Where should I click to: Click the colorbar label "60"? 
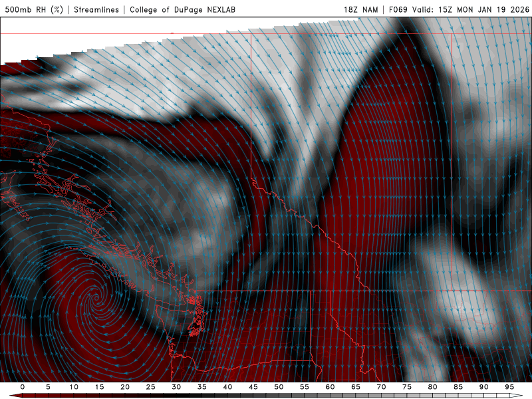tap(330, 387)
